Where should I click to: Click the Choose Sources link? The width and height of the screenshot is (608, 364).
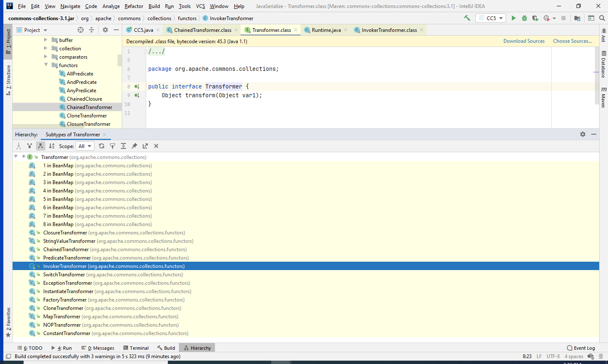572,41
